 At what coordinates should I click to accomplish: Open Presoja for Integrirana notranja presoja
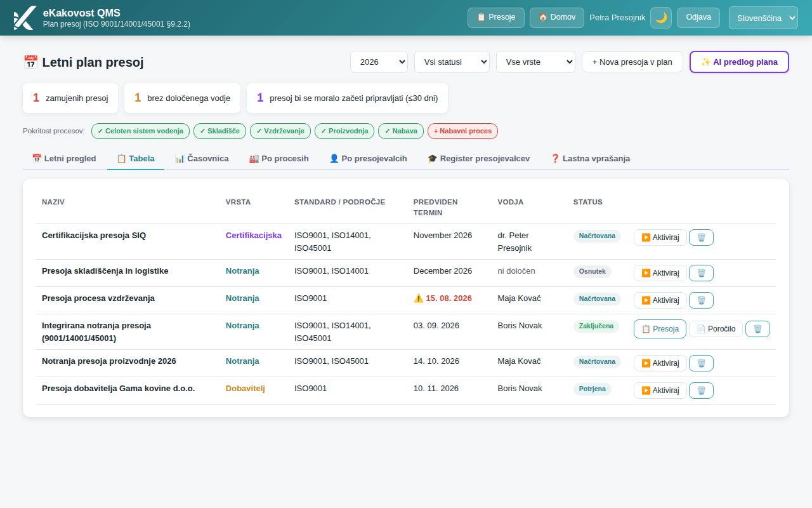click(x=660, y=329)
